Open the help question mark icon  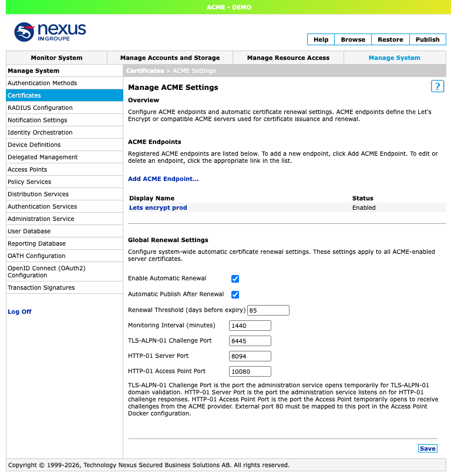(437, 86)
